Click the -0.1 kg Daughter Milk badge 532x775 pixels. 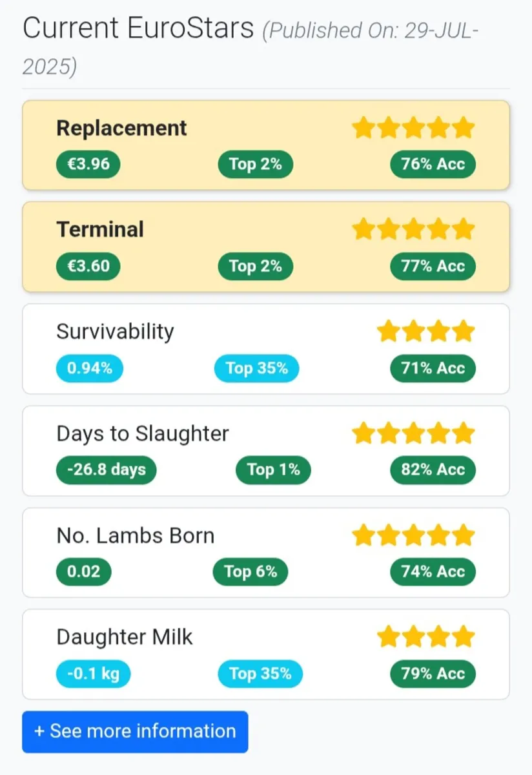coord(93,674)
